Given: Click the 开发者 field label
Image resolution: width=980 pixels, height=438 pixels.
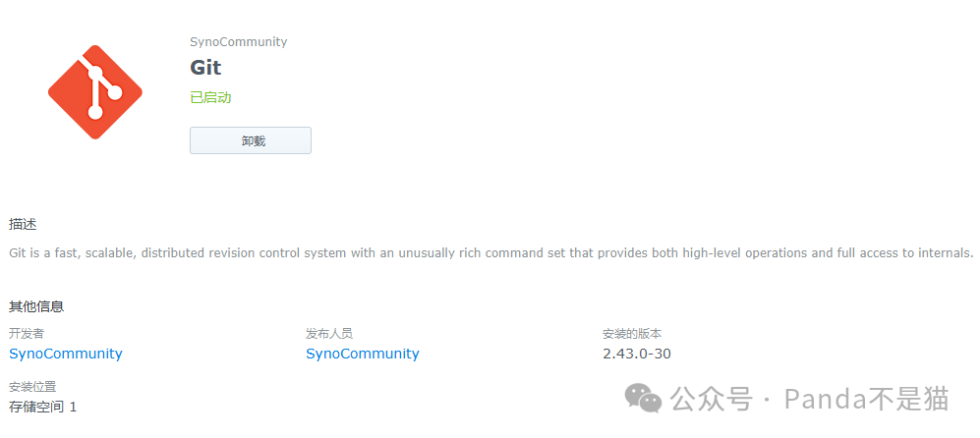Looking at the screenshot, I should [x=27, y=334].
